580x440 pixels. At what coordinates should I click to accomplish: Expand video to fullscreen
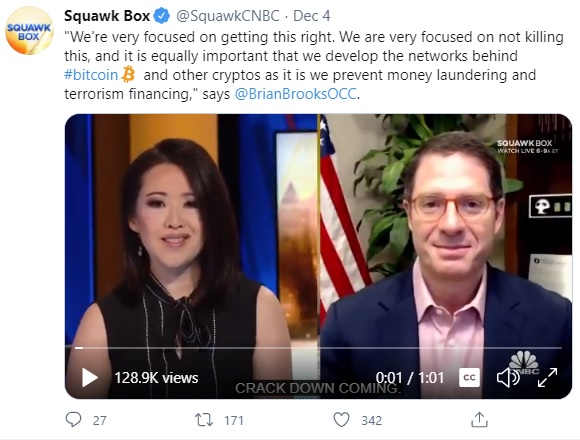coord(547,378)
